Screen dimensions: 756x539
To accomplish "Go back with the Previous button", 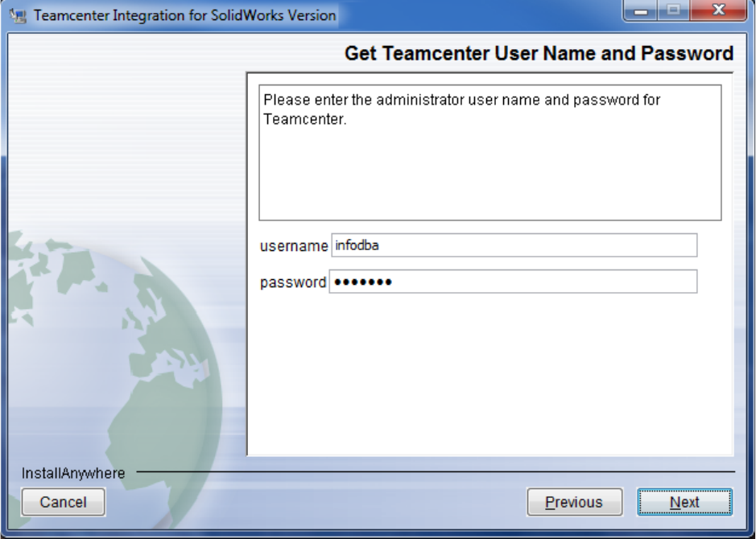I will pyautogui.click(x=574, y=502).
